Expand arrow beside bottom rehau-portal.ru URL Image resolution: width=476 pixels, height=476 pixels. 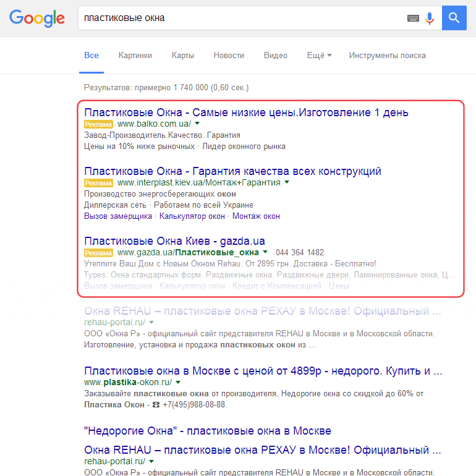point(151,461)
